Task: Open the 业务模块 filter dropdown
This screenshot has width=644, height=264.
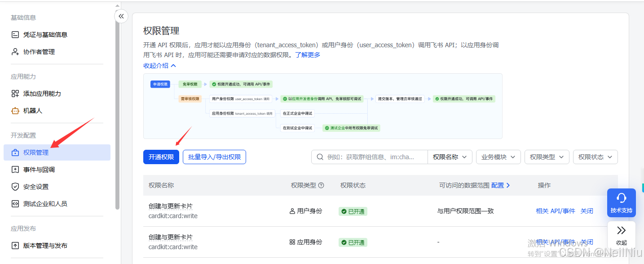Action: click(498, 157)
